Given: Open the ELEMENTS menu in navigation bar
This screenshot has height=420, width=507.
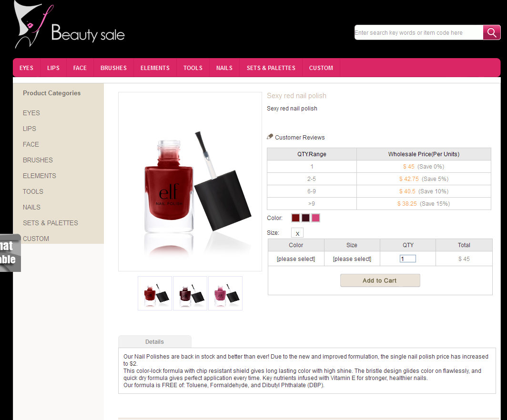Looking at the screenshot, I should [x=155, y=68].
